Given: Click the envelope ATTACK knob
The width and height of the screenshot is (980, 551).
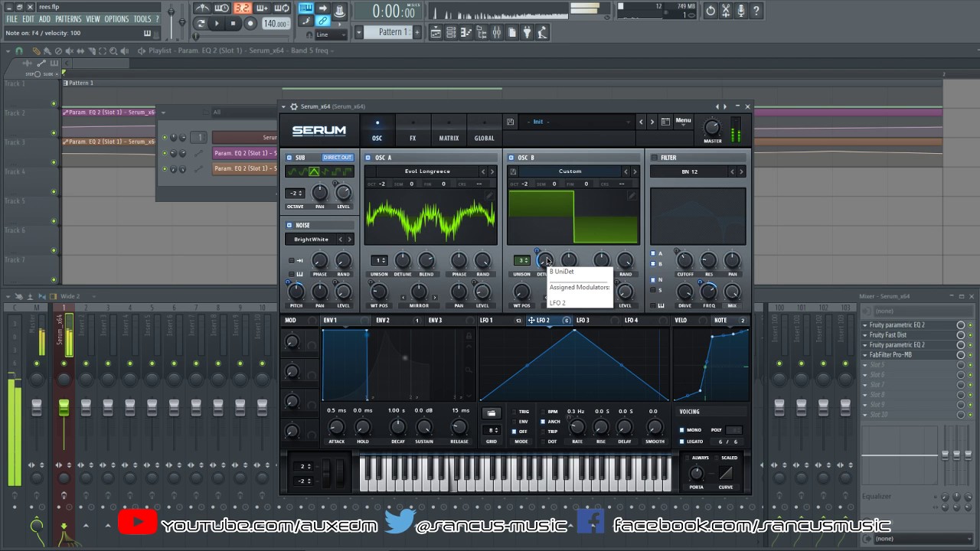Looking at the screenshot, I should click(x=337, y=427).
